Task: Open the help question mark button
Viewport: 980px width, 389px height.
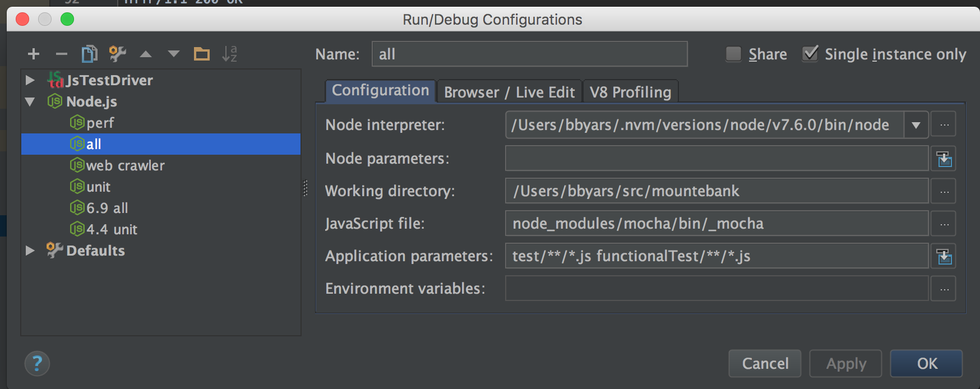Action: 37,364
